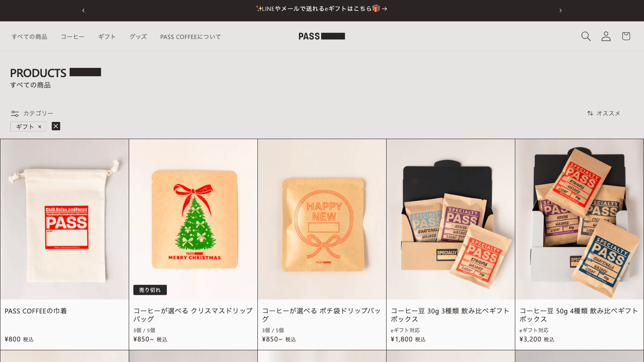The image size is (644, 362).
Task: Clear all filters with black X button
Action: (x=56, y=126)
